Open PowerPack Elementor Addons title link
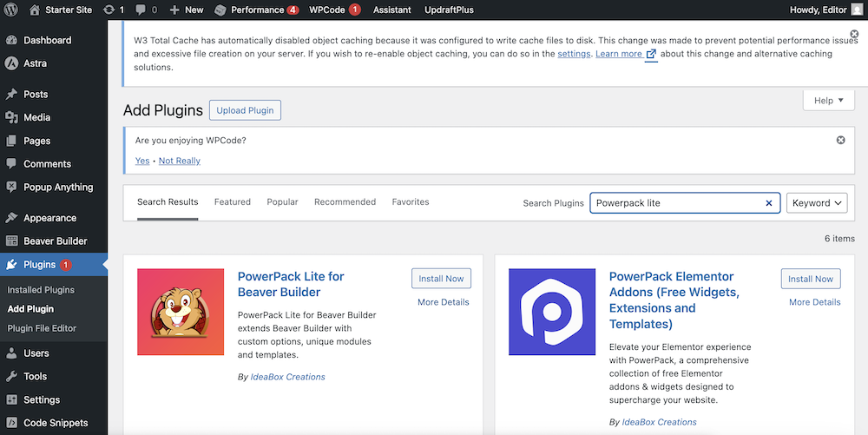The height and width of the screenshot is (435, 868). [674, 300]
